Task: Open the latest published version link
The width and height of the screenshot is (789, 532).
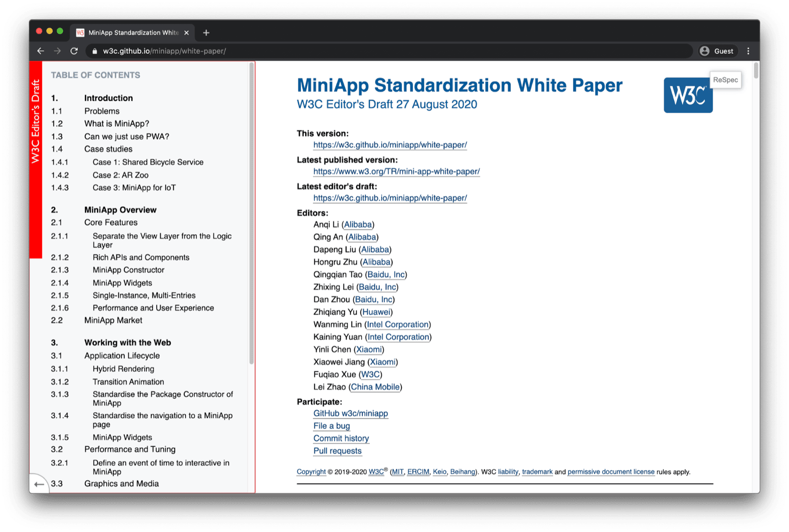Action: tap(396, 171)
